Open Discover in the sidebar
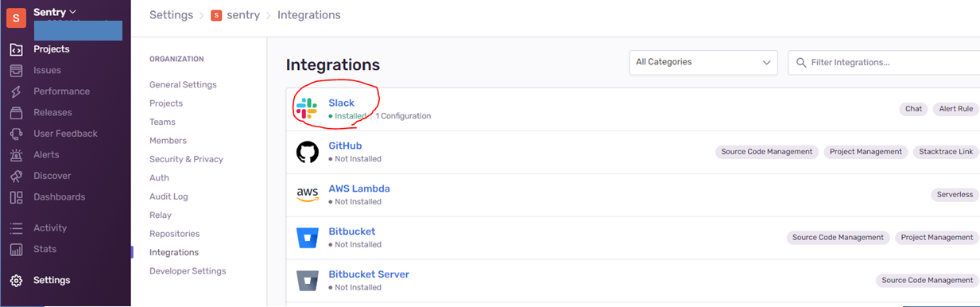This screenshot has width=980, height=307. 52,176
